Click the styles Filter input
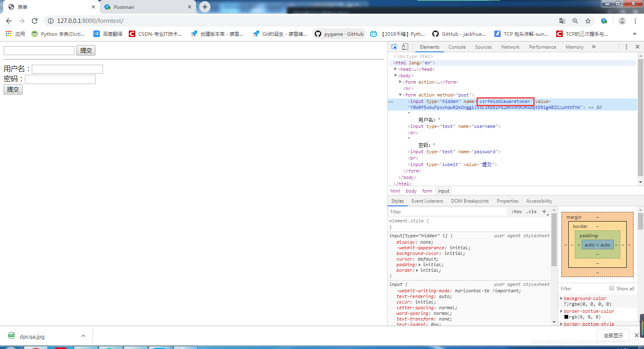Viewport: 644px width, 349px height. (448, 211)
